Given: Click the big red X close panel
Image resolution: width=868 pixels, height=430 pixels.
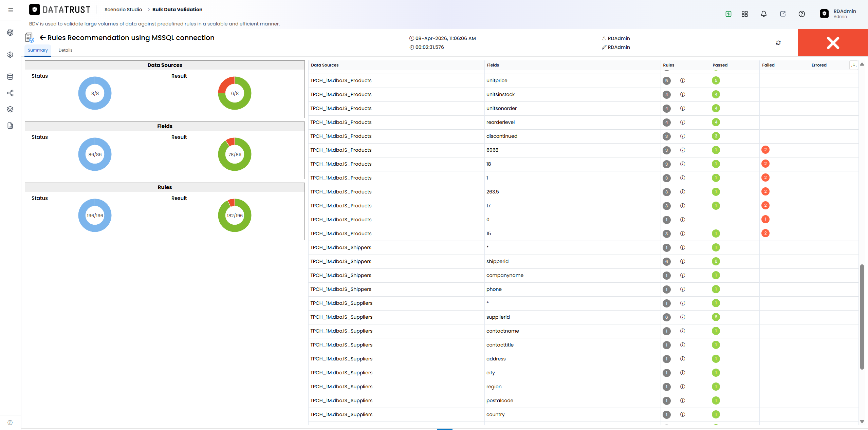Looking at the screenshot, I should point(833,43).
